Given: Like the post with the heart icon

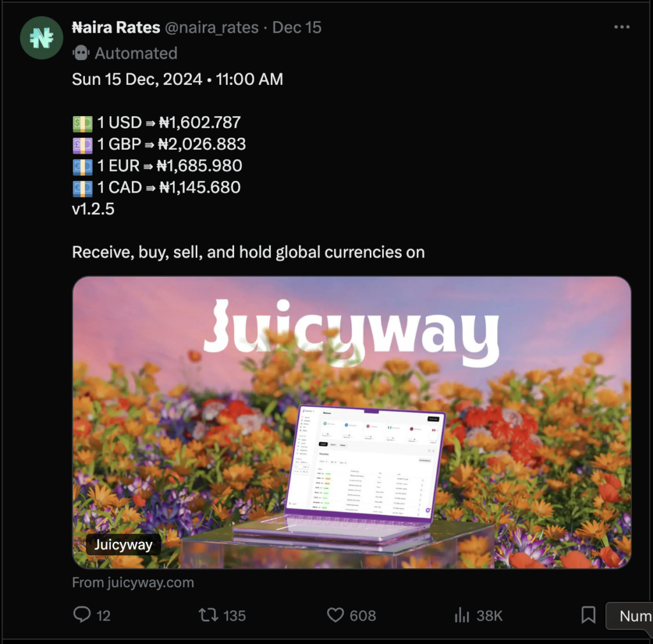Looking at the screenshot, I should click(x=335, y=615).
